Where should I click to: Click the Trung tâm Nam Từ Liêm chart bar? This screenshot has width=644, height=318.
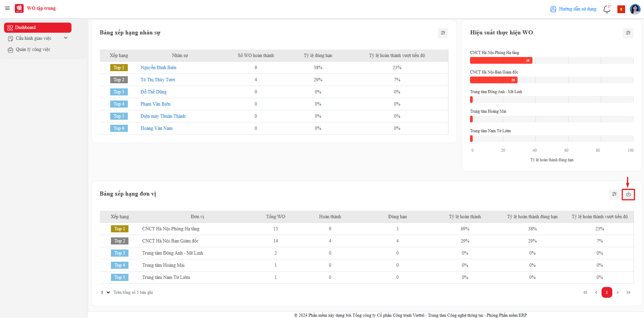click(x=471, y=139)
